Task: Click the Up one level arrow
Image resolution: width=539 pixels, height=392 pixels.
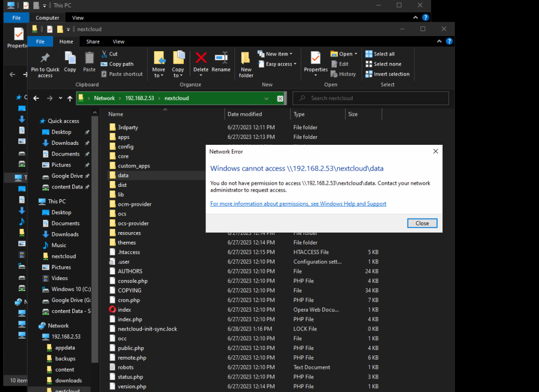Action: [70, 98]
